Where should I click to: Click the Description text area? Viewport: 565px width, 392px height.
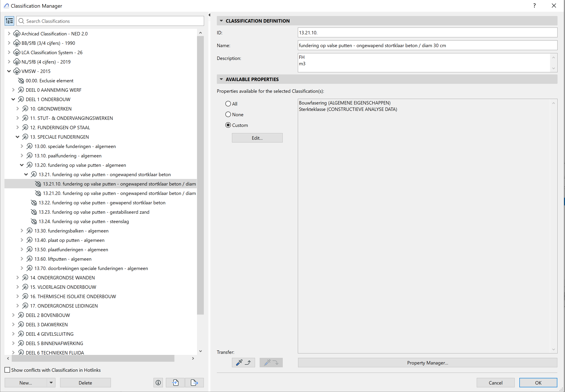click(424, 63)
